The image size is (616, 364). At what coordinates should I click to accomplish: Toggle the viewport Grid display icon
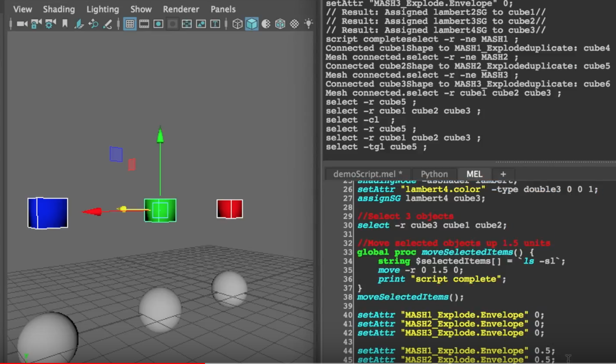click(130, 24)
